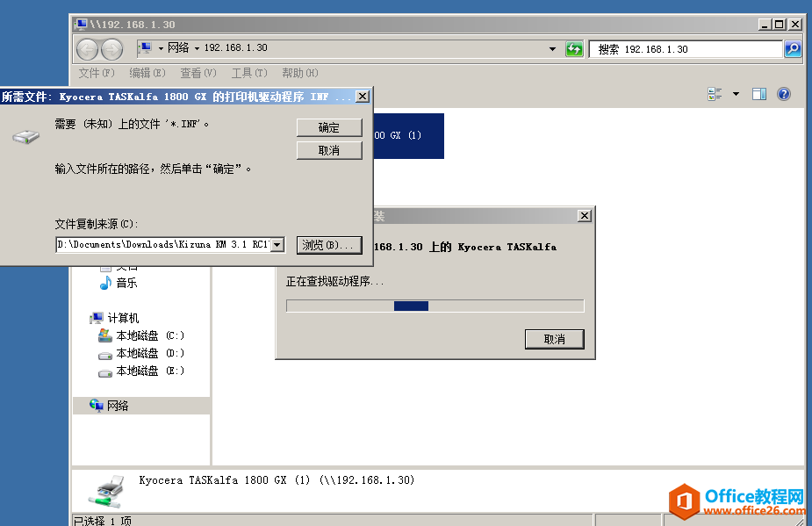Click the 计算机 monitor icon
Screen dimensions: 812x526
[97, 318]
